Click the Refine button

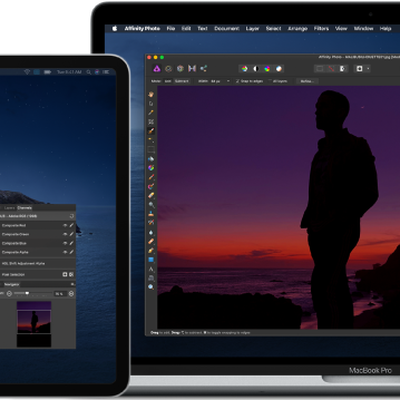coord(307,81)
